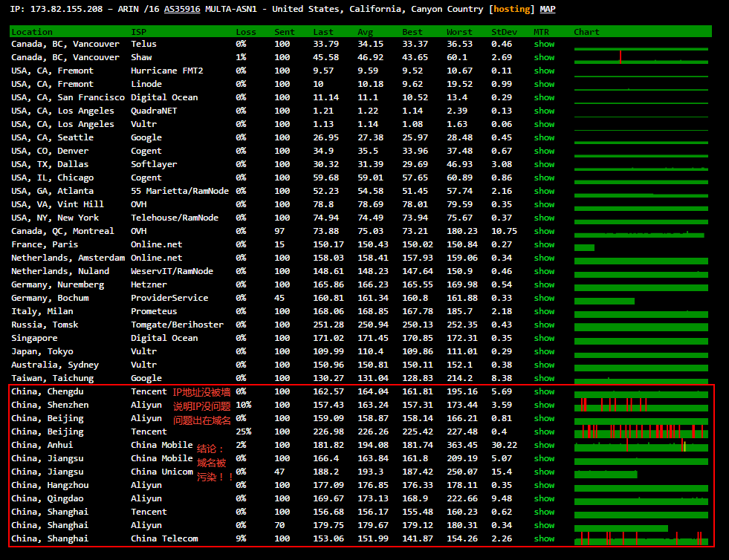Show MTR for Beijing Tencent row
The width and height of the screenshot is (729, 560).
click(x=544, y=432)
